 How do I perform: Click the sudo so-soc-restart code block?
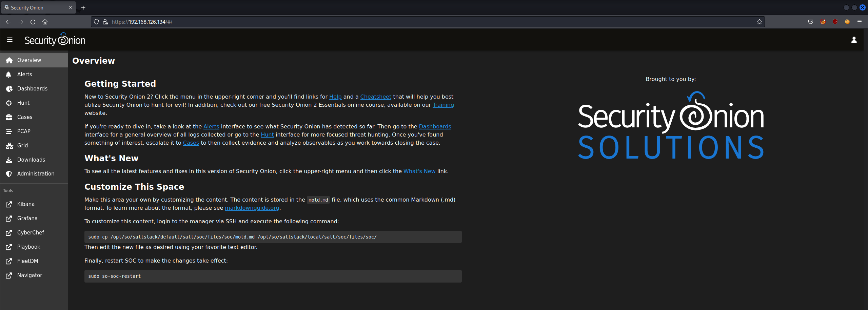coord(273,276)
